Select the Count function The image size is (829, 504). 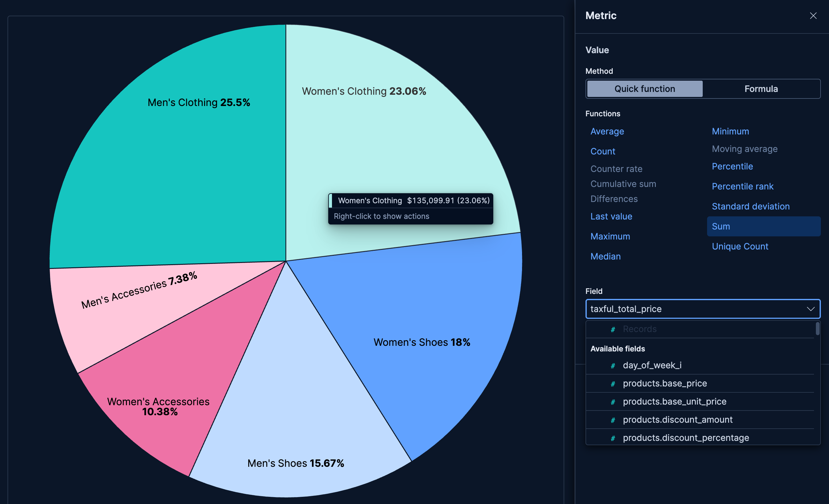pos(603,151)
